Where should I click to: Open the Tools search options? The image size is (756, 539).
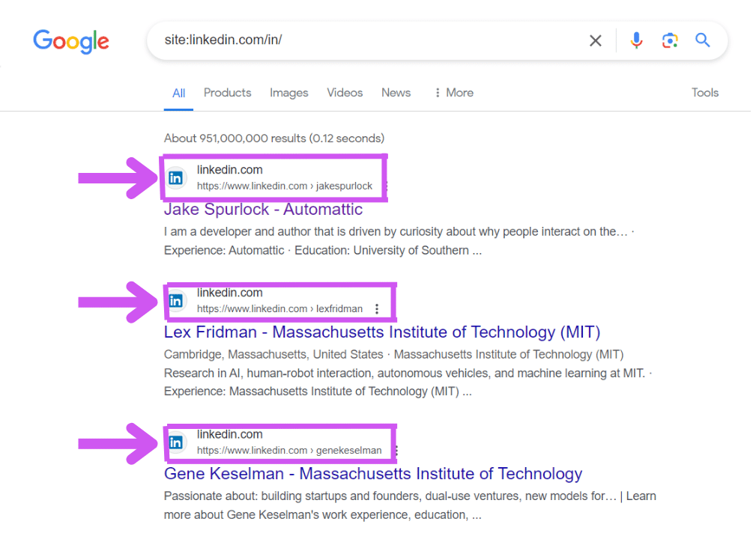[705, 93]
